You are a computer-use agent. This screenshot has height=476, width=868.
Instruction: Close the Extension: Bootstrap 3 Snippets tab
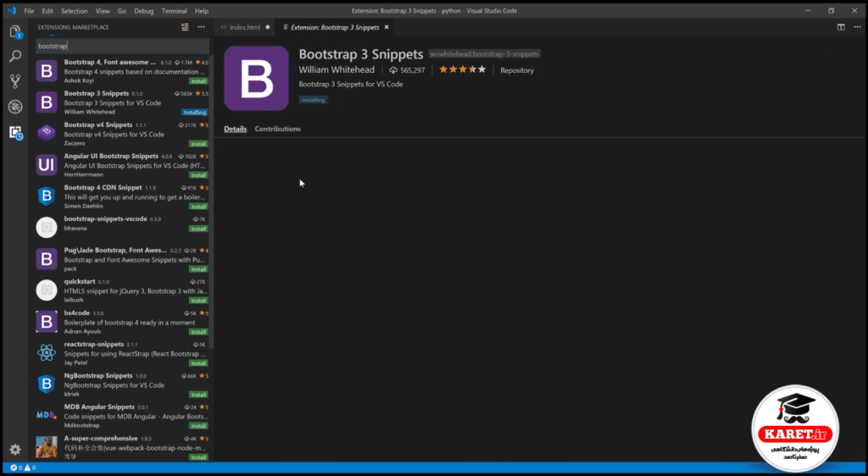[x=387, y=27]
